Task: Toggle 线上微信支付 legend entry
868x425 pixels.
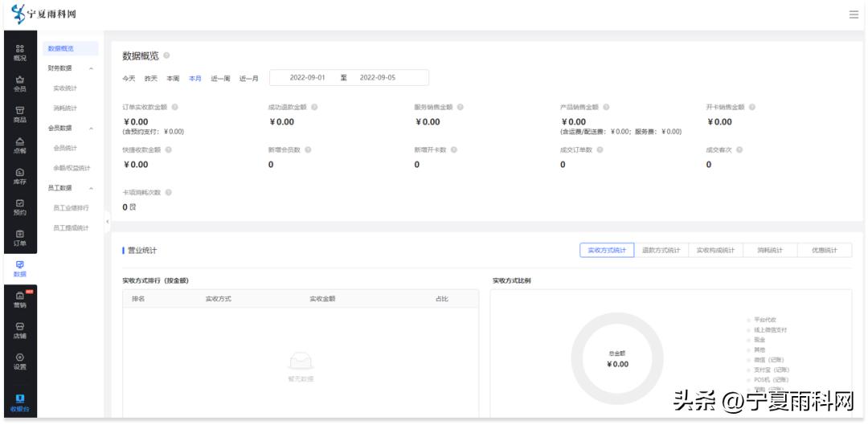Action: point(766,330)
